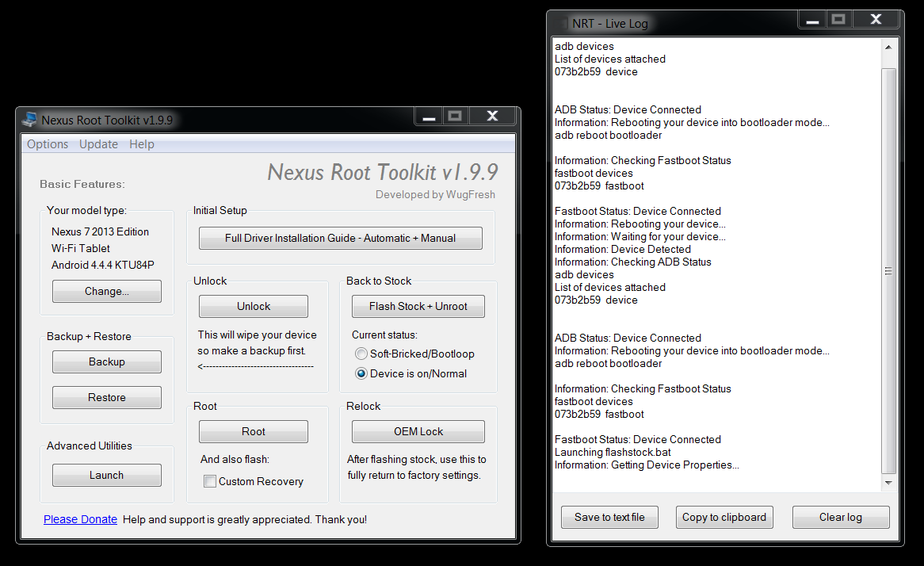Click the Nexus Root Toolkit title bar icon

click(29, 120)
